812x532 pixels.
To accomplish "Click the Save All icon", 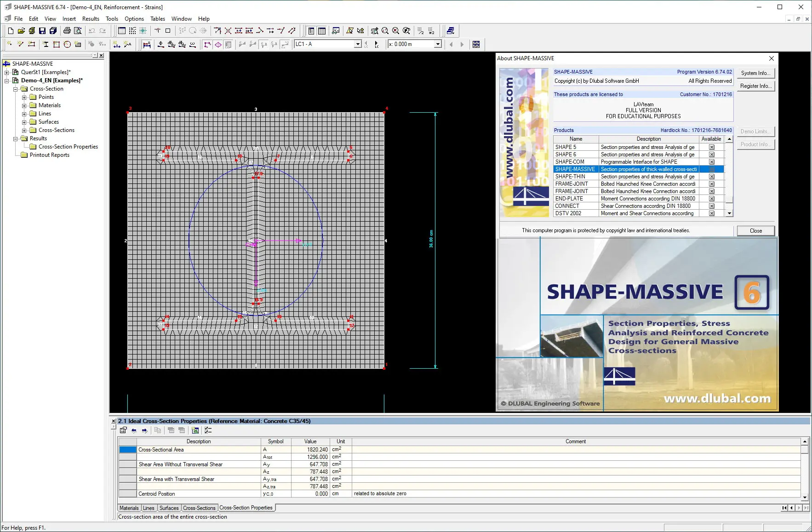I will [x=53, y=31].
